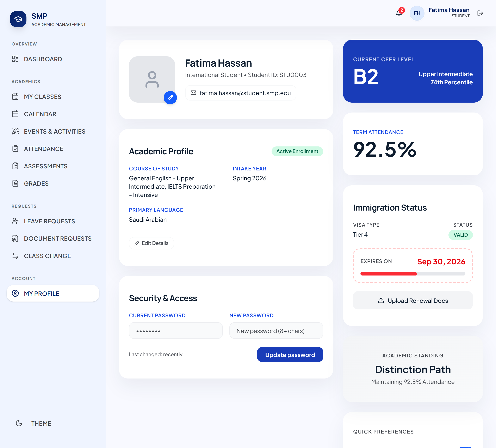Viewport: 496px width, 448px height.
Task: Focus the New Password field
Action: tap(276, 331)
